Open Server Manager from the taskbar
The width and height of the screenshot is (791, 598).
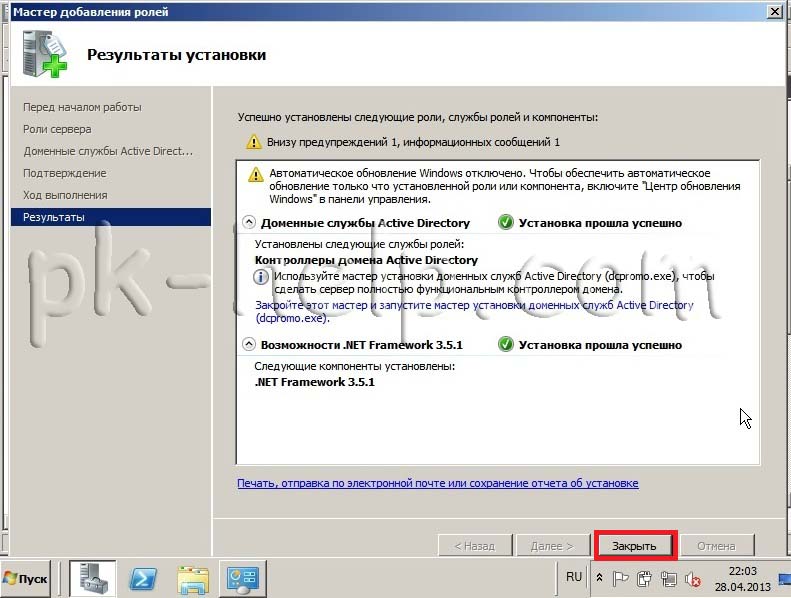[x=92, y=578]
